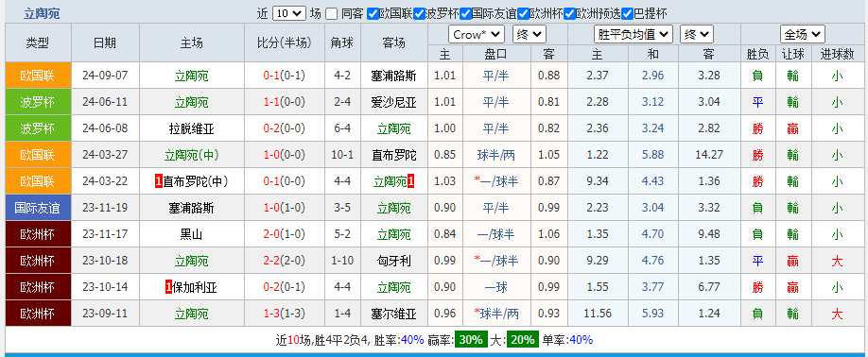Viewport: 868px width, 357px height.
Task: Uncheck the 欧洲预选 filter checkbox
Action: pos(569,14)
